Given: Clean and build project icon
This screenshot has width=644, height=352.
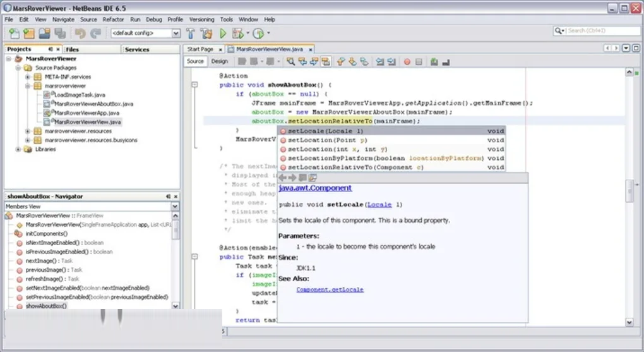Looking at the screenshot, I should click(206, 33).
